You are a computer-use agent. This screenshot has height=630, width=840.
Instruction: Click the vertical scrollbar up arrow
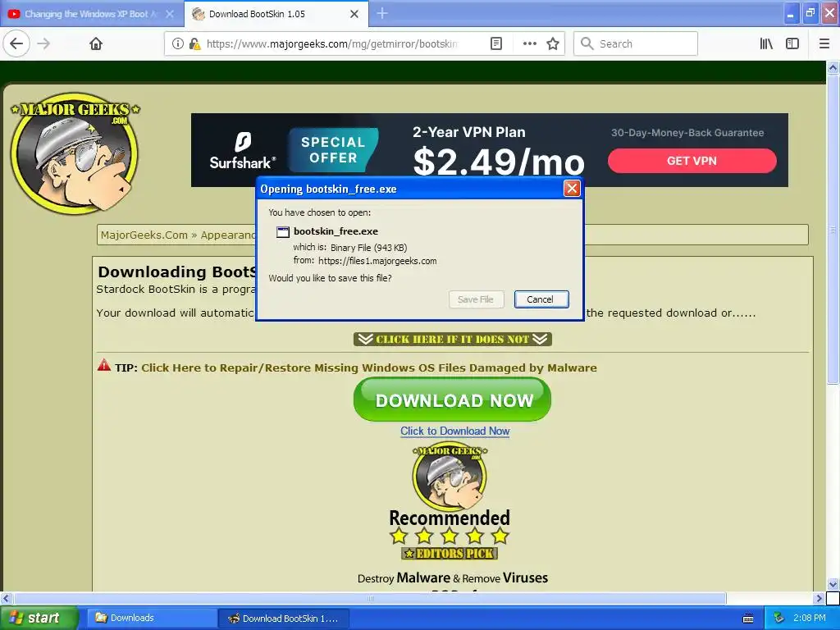pos(833,67)
